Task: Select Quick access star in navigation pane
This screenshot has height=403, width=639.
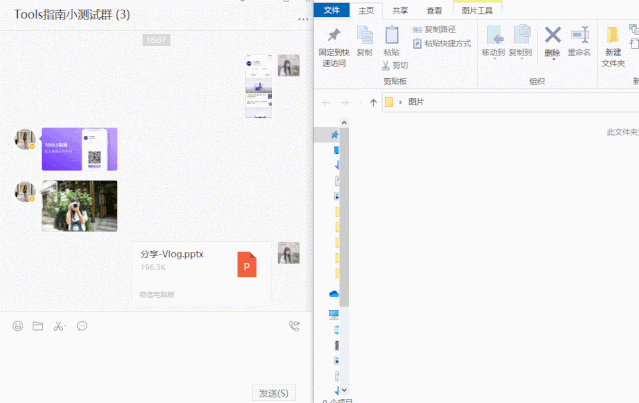Action: coord(335,134)
